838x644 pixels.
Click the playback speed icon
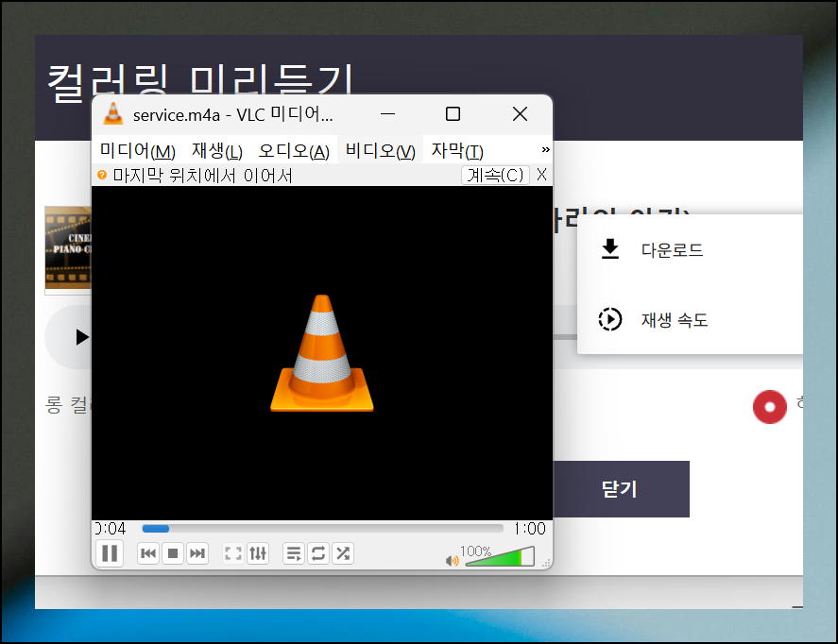point(609,319)
